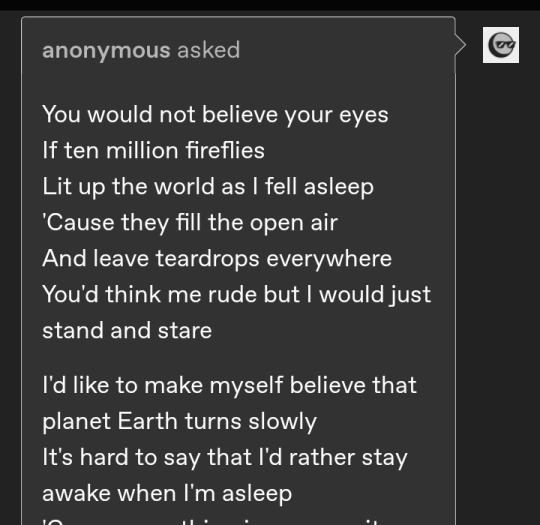540x525 pixels.
Task: Click the line "It's hard to say that I'd rather stay"
Action: [225, 457]
